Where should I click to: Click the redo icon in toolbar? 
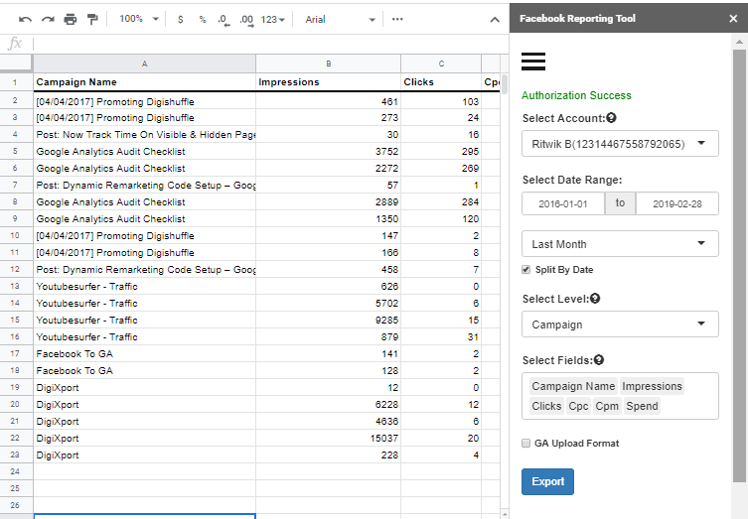click(48, 20)
